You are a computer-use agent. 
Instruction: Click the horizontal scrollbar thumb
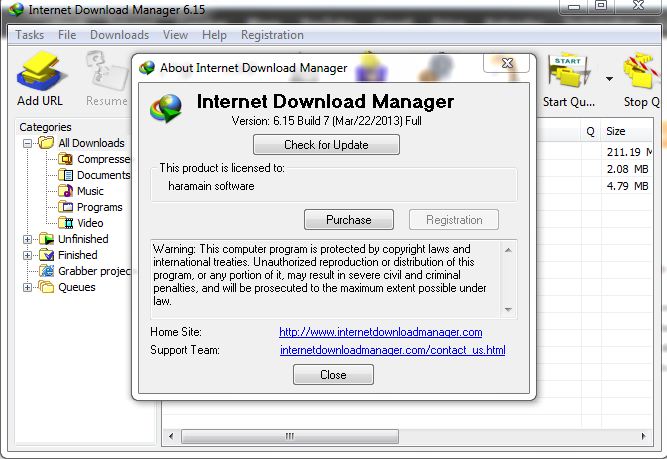coord(290,436)
